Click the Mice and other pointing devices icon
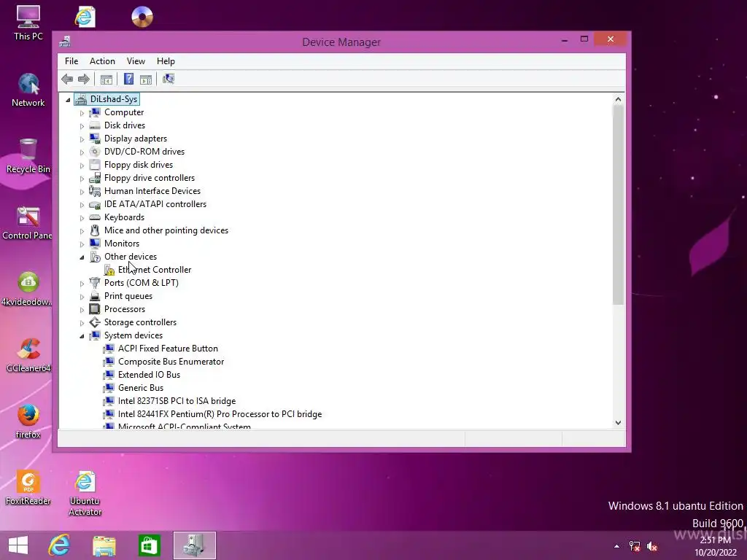This screenshot has height=560, width=747. coord(95,230)
